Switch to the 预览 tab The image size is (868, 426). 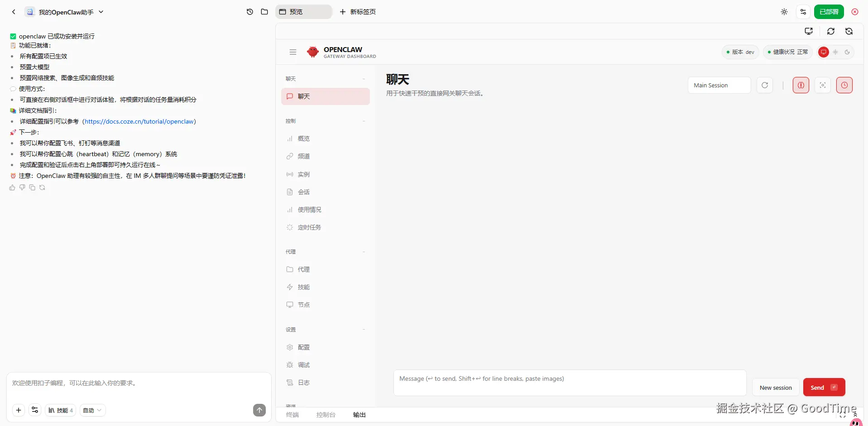pyautogui.click(x=304, y=12)
